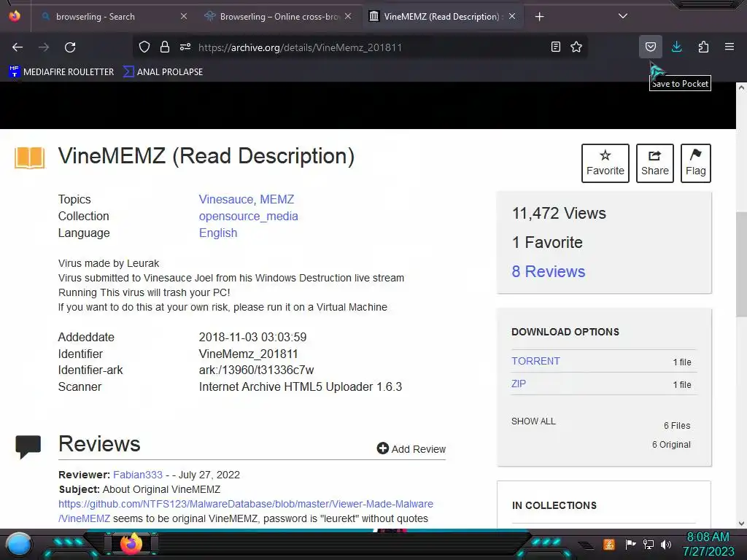This screenshot has height=560, width=747.
Task: Click the Favorite button
Action: 605,163
